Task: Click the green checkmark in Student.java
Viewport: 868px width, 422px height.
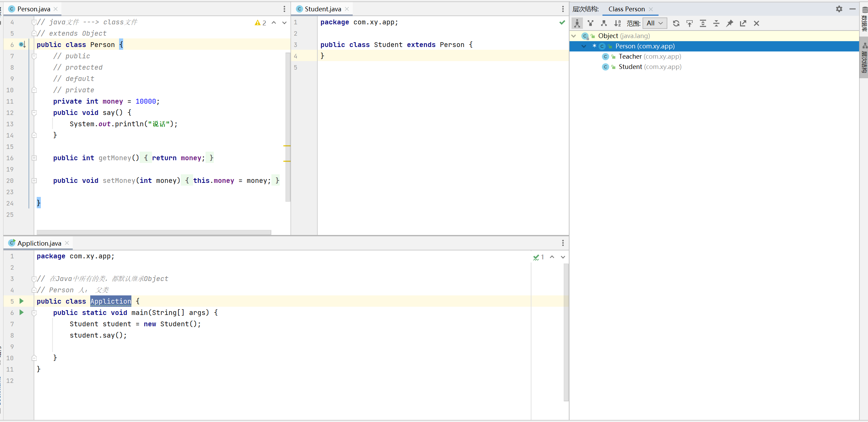Action: click(x=562, y=22)
